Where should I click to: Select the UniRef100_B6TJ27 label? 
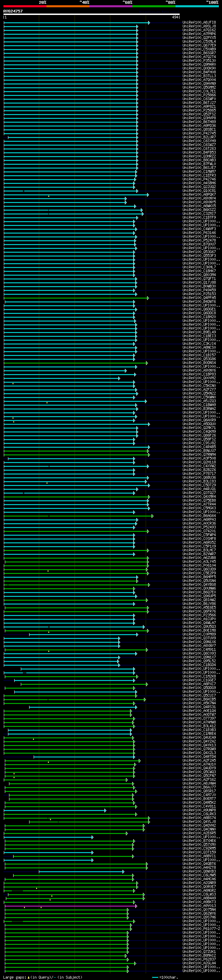pos(199,103)
